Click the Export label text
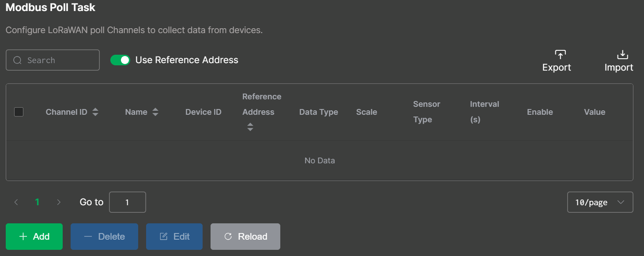This screenshot has width=644, height=256. [557, 68]
